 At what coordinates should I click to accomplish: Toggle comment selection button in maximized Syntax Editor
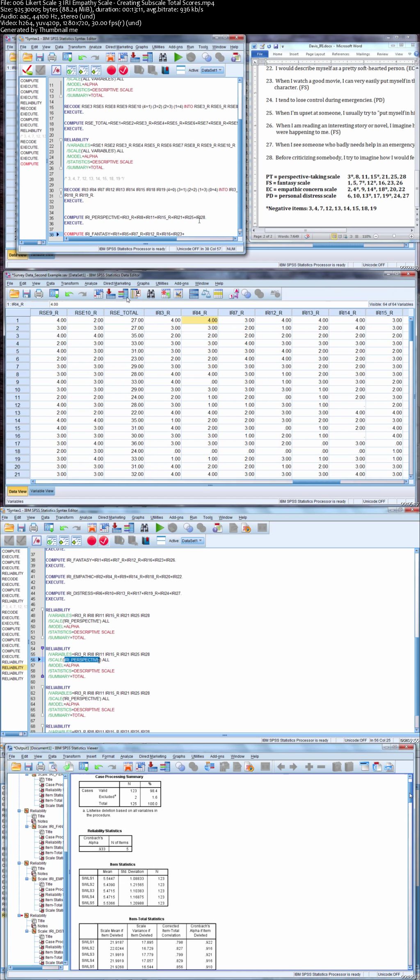point(37,541)
